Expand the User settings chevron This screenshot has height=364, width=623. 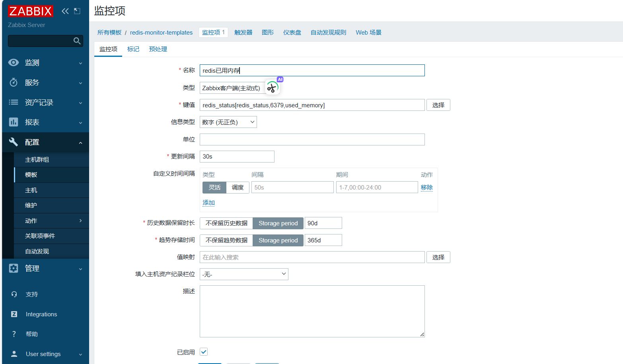tap(81, 354)
